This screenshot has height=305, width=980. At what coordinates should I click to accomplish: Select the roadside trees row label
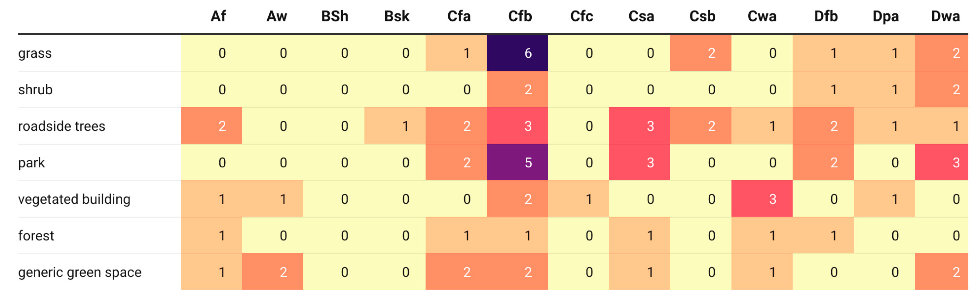(62, 126)
